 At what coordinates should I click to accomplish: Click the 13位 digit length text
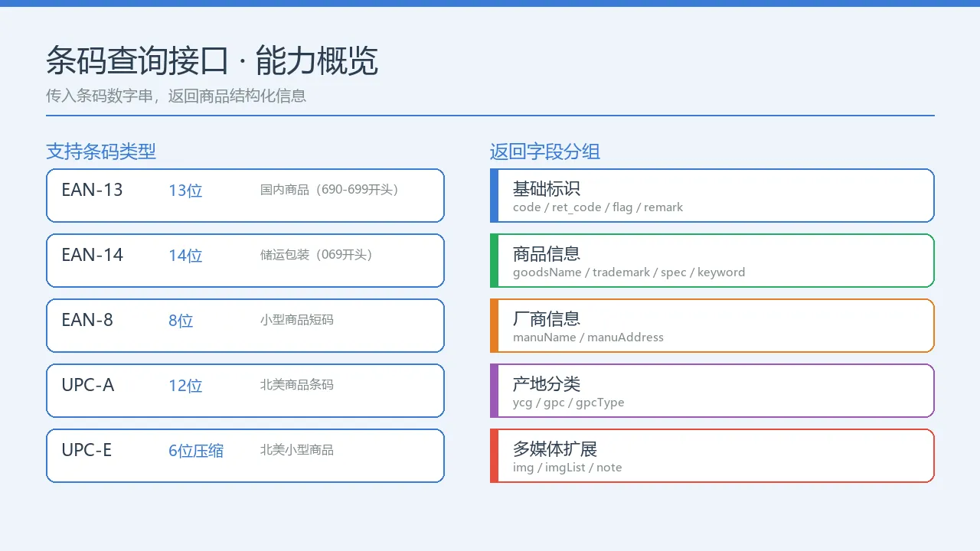[x=185, y=191]
